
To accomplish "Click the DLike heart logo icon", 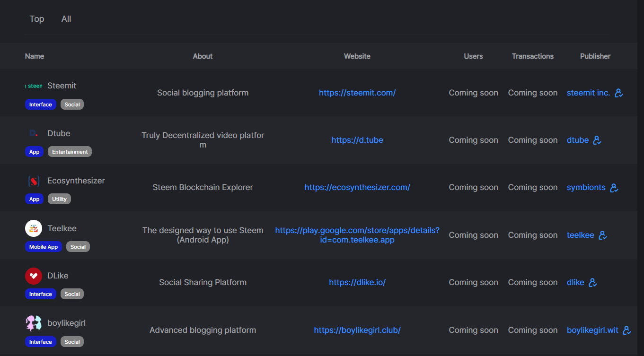I will pyautogui.click(x=34, y=276).
